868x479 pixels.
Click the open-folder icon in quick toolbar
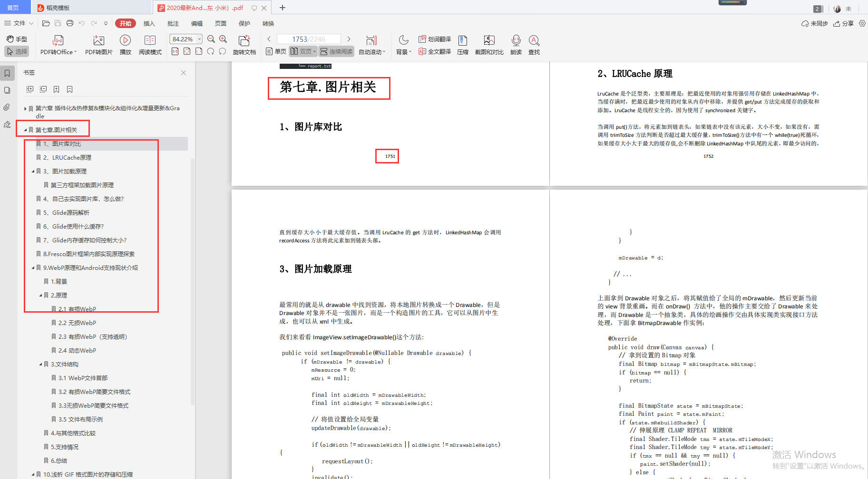coord(46,23)
